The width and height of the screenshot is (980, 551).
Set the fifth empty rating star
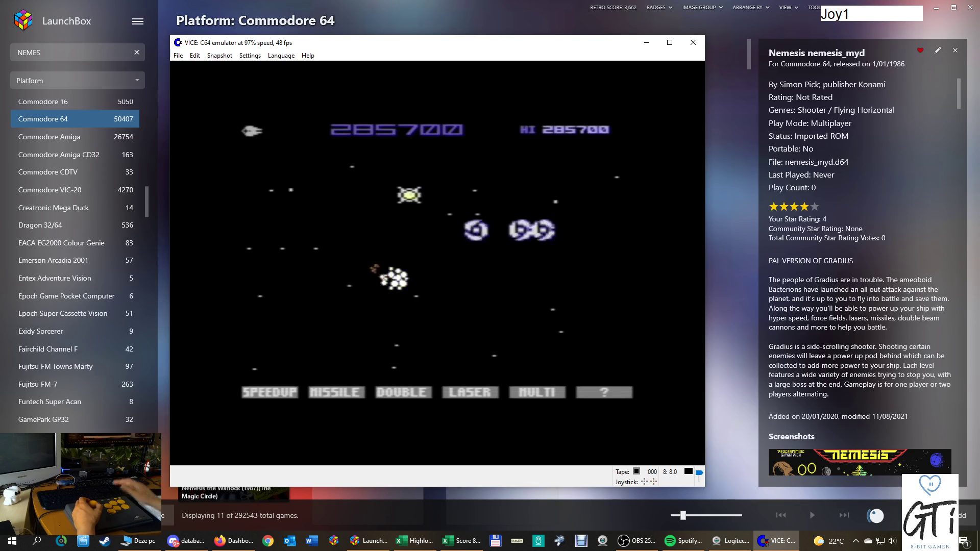point(815,207)
